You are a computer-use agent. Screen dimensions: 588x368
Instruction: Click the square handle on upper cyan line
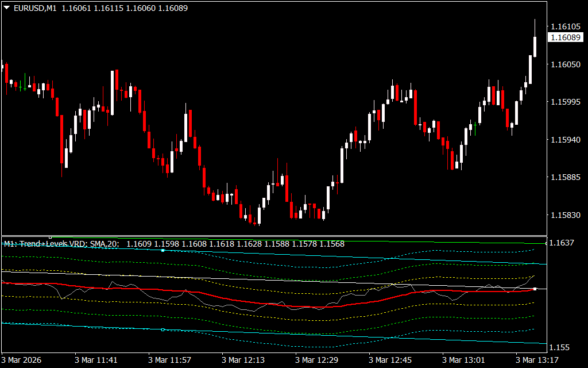click(163, 251)
